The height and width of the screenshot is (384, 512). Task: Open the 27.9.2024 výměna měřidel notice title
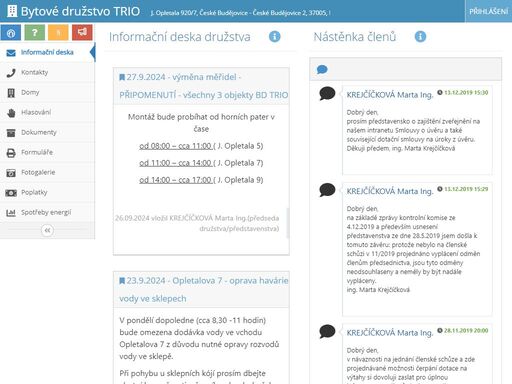pos(203,86)
